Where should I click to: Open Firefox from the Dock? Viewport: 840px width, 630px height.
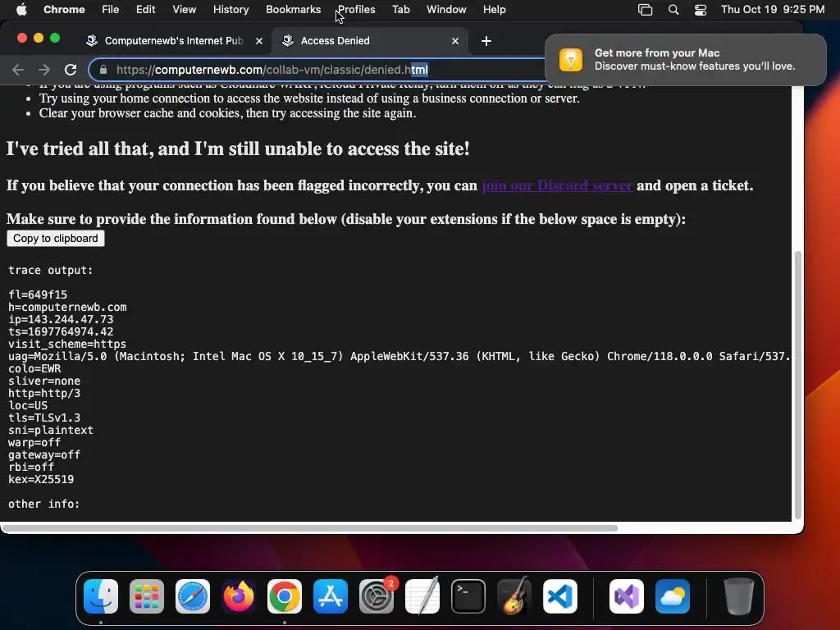[239, 596]
